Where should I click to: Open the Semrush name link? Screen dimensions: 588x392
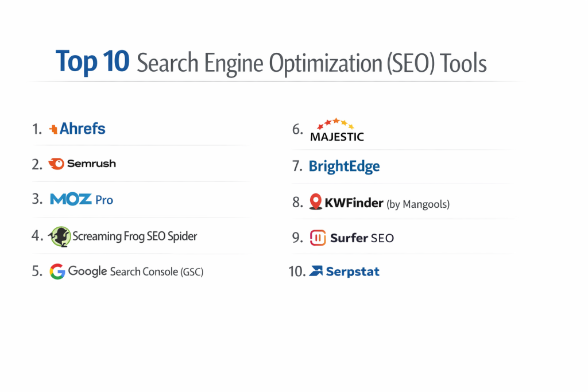tap(91, 164)
